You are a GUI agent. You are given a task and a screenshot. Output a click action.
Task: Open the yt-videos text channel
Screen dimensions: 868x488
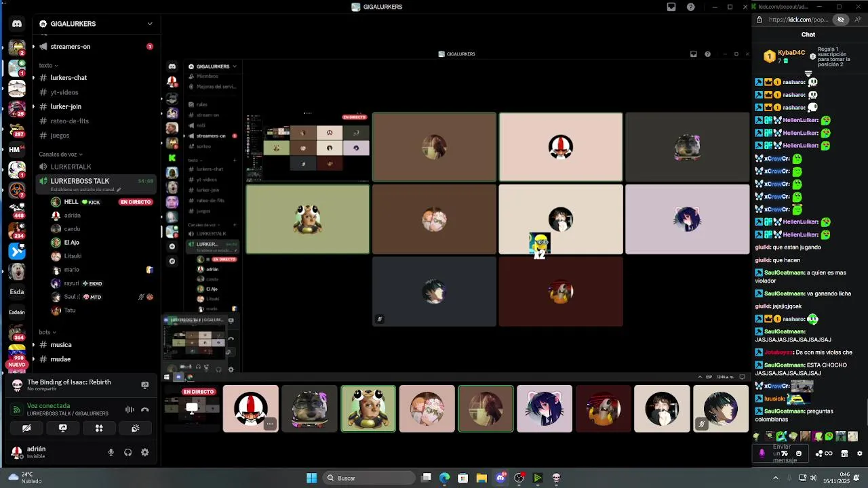point(94,92)
